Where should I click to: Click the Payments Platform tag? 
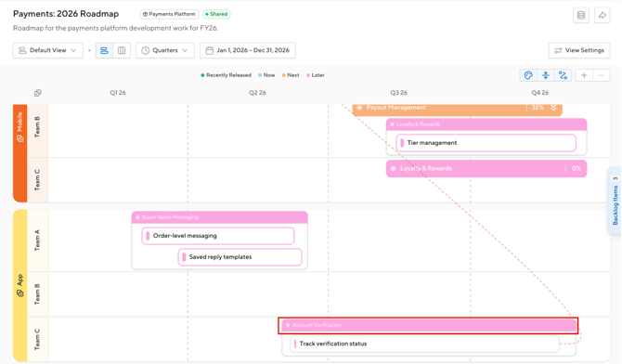point(169,14)
